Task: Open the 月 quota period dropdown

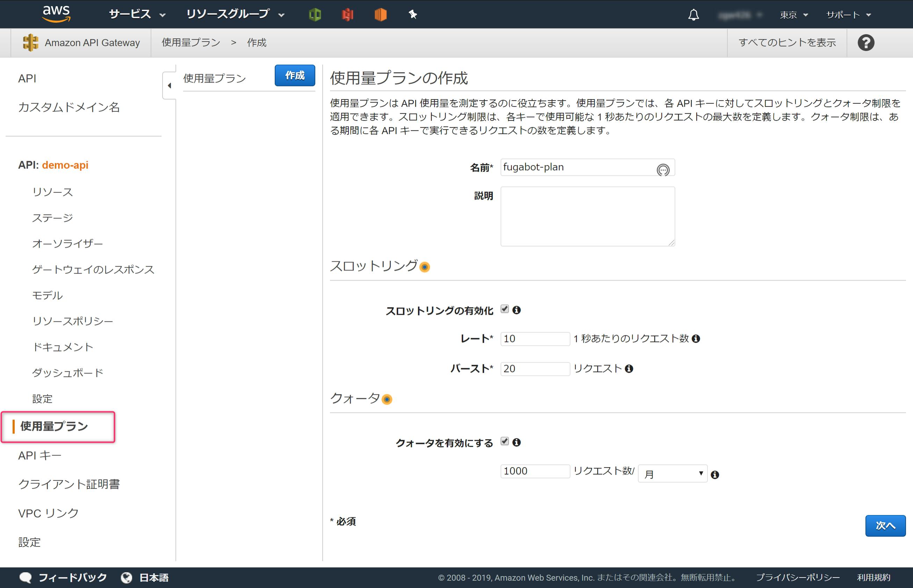Action: click(x=672, y=474)
